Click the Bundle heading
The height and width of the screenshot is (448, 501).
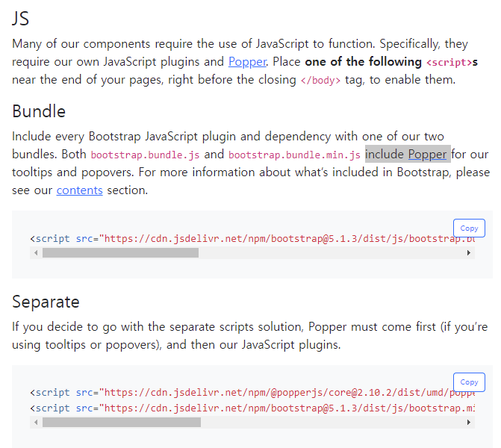click(x=39, y=111)
